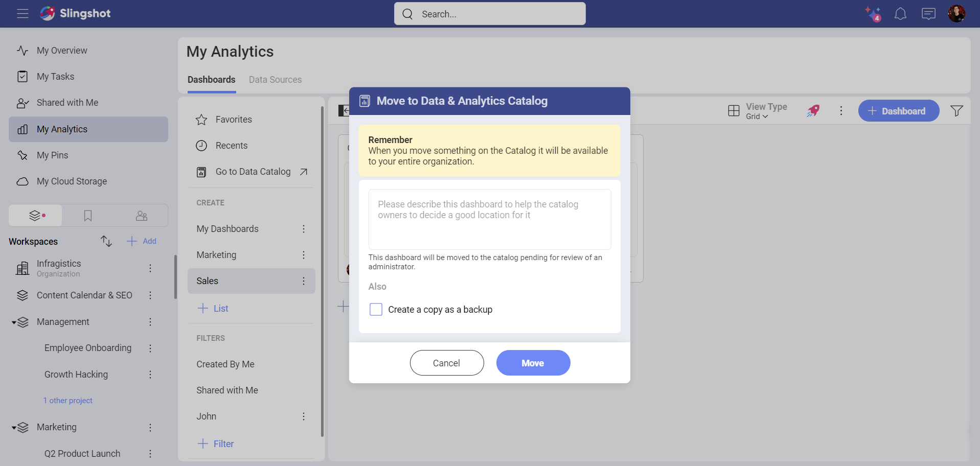Collapse the Management workspace tree

coord(14,322)
